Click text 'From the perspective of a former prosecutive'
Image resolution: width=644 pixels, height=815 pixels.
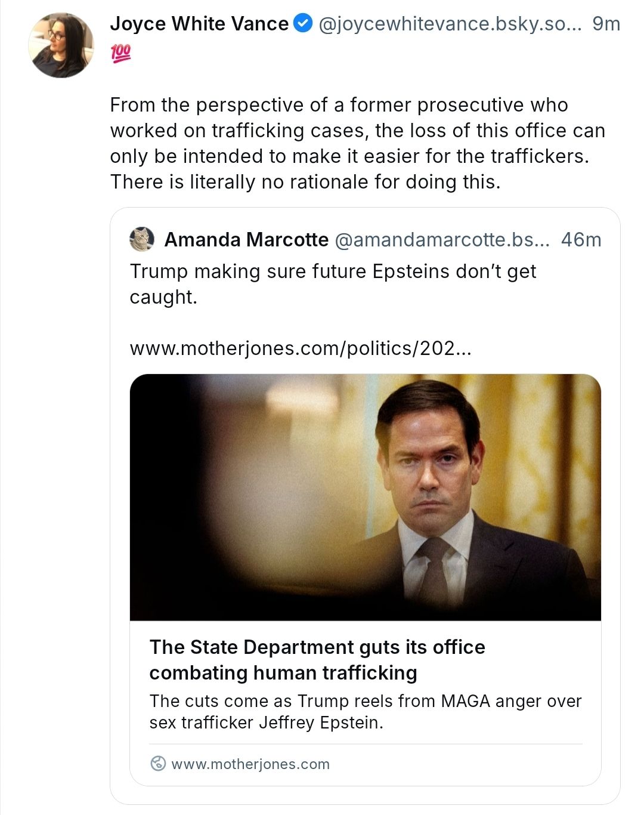(339, 105)
